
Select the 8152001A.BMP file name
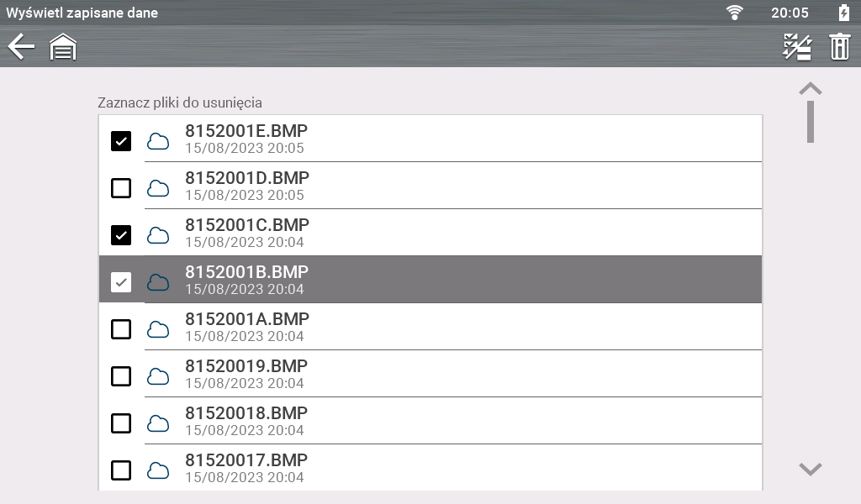(x=247, y=319)
